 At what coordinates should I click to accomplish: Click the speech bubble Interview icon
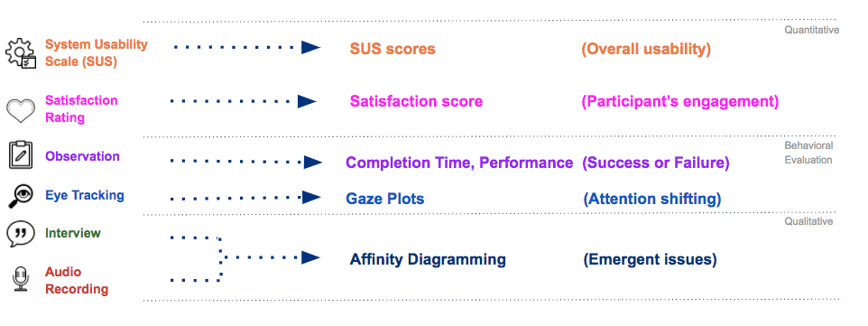(21, 233)
